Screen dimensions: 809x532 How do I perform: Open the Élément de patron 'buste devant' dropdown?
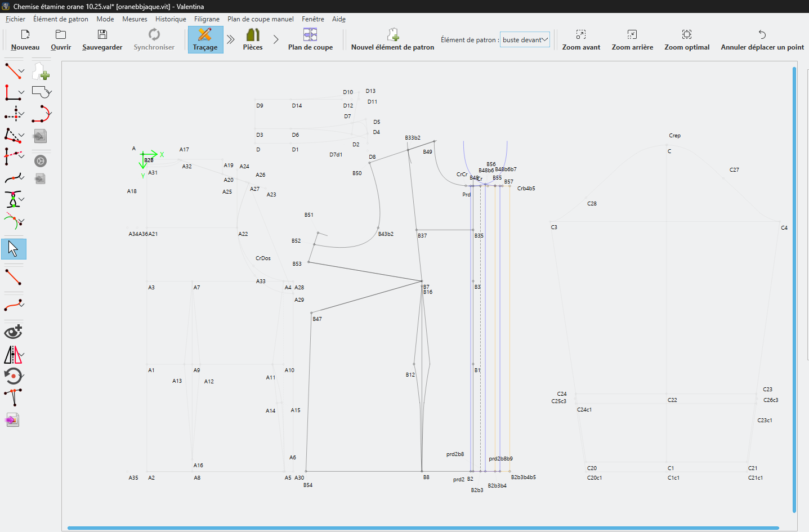(x=525, y=40)
